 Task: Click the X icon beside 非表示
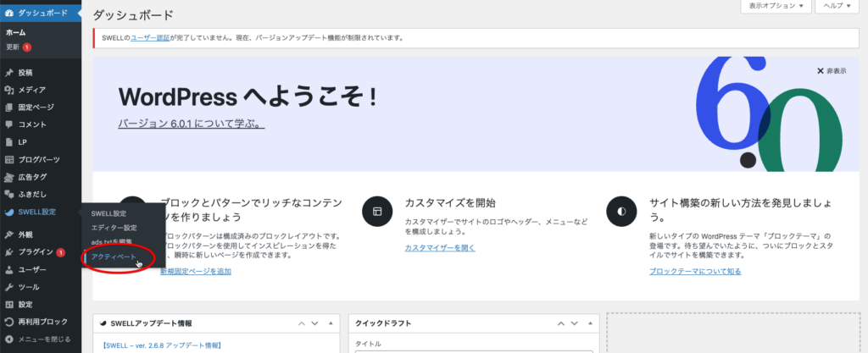[x=821, y=71]
